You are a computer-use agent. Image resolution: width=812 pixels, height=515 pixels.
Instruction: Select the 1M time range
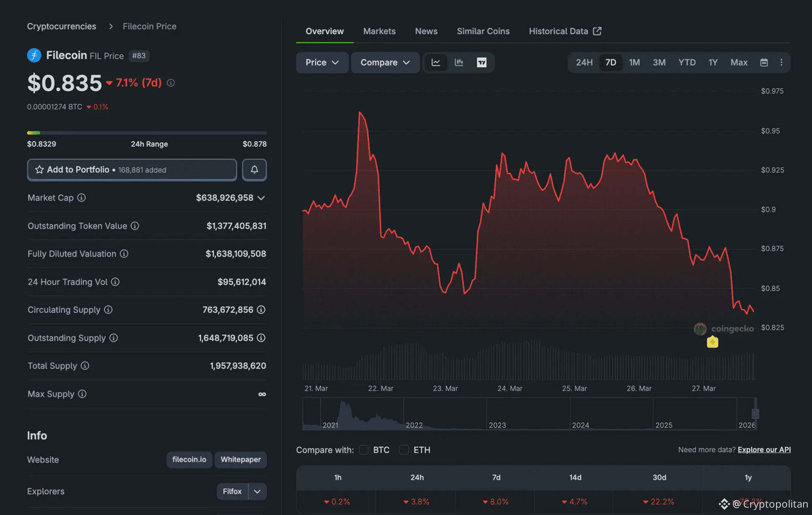coord(634,63)
